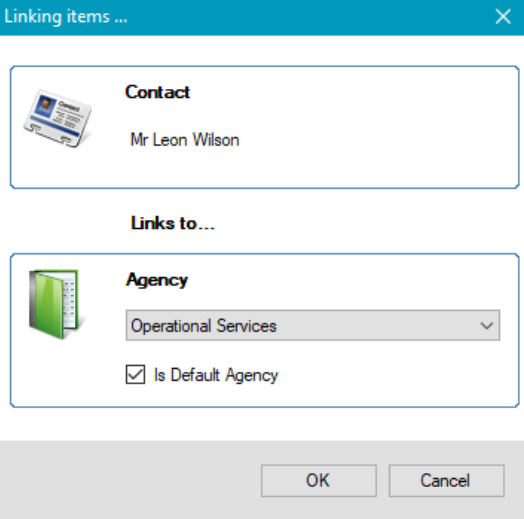Click the 'Is Default Agency' label text
524x519 pixels.
(x=216, y=375)
